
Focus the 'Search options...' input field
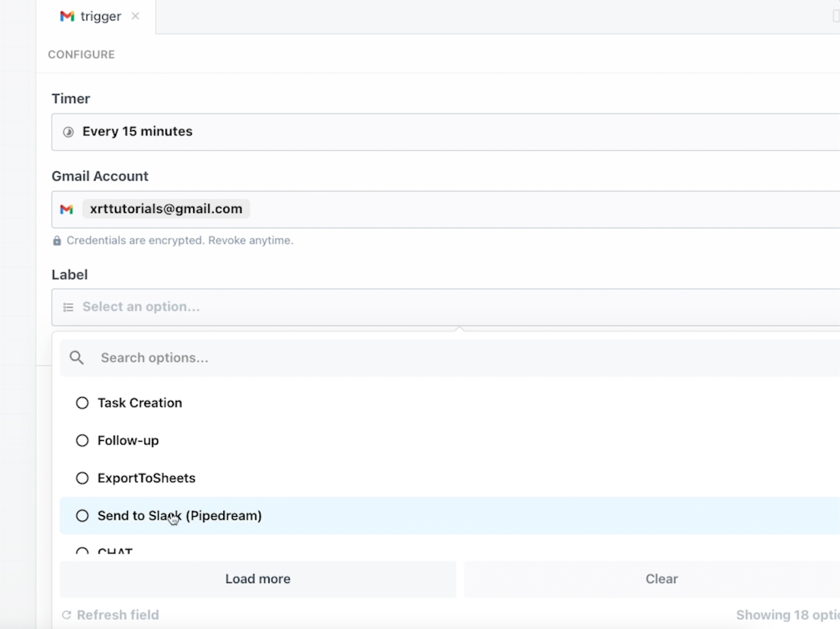point(450,358)
